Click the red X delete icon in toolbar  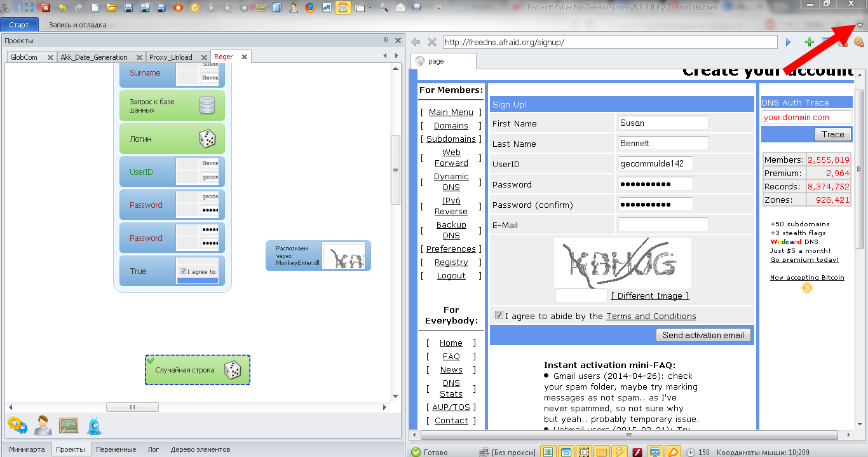pyautogui.click(x=46, y=8)
